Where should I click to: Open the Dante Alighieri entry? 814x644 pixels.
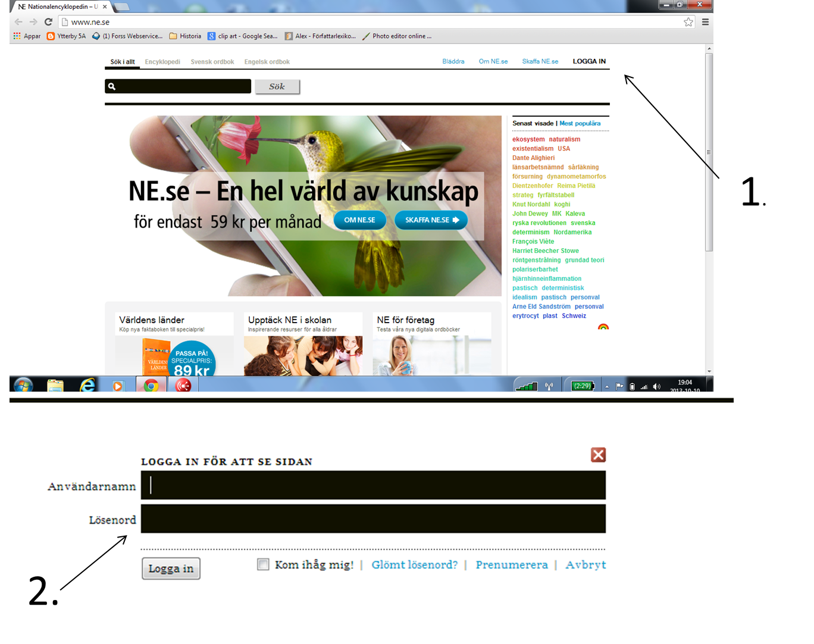[x=534, y=158]
